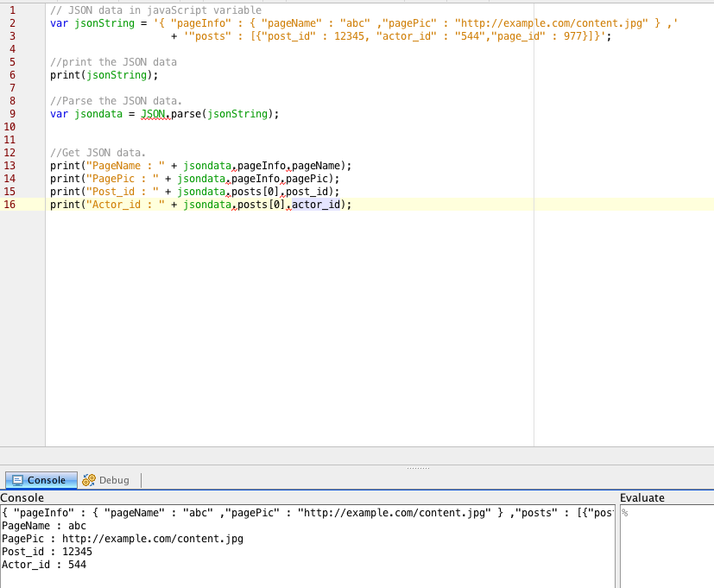This screenshot has width=714, height=588.
Task: Click 'http://example.com/content.jpg' string on line 2
Action: 551,23
